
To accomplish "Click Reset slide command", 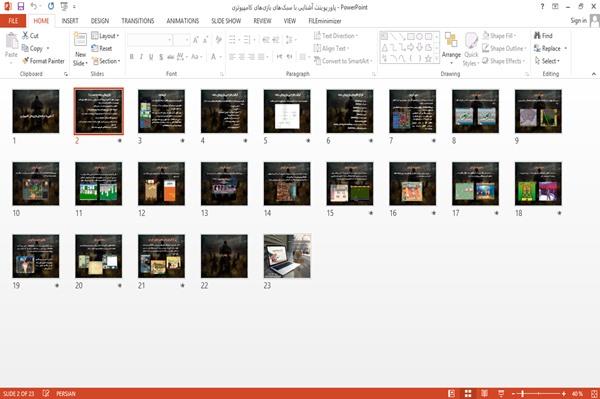I will [x=102, y=48].
